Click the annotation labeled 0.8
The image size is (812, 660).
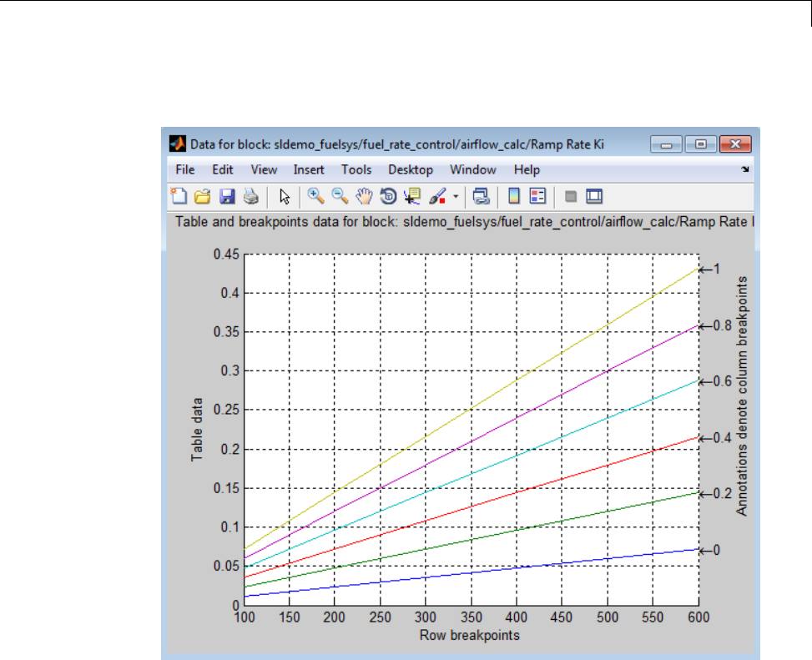click(715, 325)
